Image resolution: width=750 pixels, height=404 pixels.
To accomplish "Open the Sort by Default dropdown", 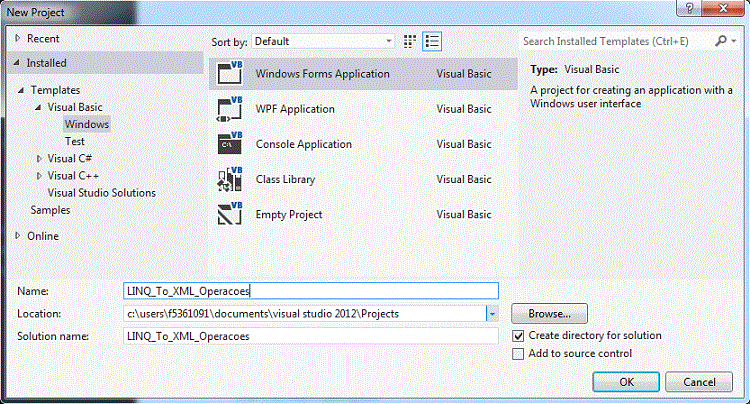I will pos(324,42).
